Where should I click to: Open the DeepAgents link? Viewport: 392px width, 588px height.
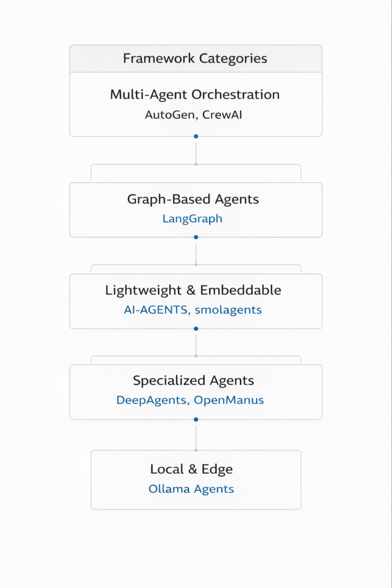150,400
